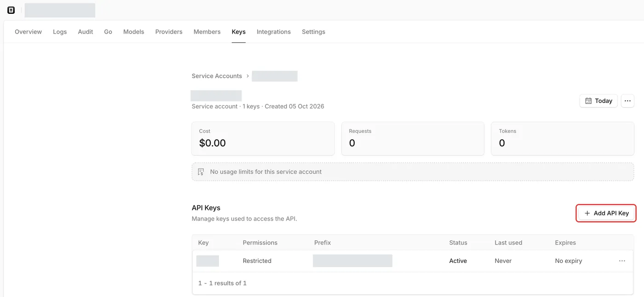Image resolution: width=644 pixels, height=297 pixels.
Task: Select the Keys tab
Action: pyautogui.click(x=239, y=32)
